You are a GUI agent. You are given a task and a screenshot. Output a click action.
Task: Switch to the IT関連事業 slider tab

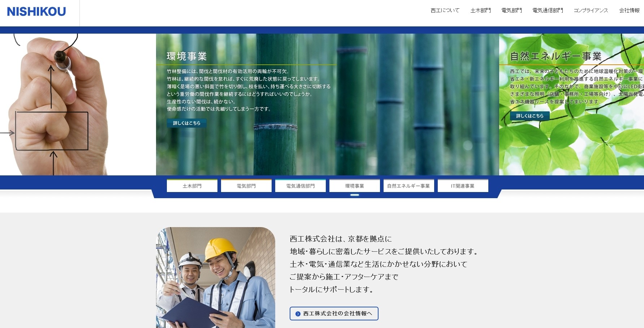click(463, 186)
